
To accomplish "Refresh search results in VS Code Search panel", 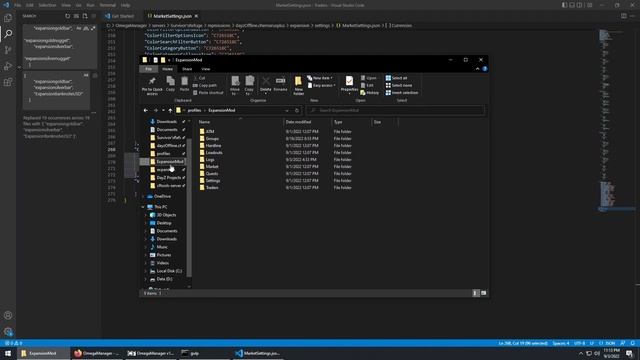I will click(67, 16).
